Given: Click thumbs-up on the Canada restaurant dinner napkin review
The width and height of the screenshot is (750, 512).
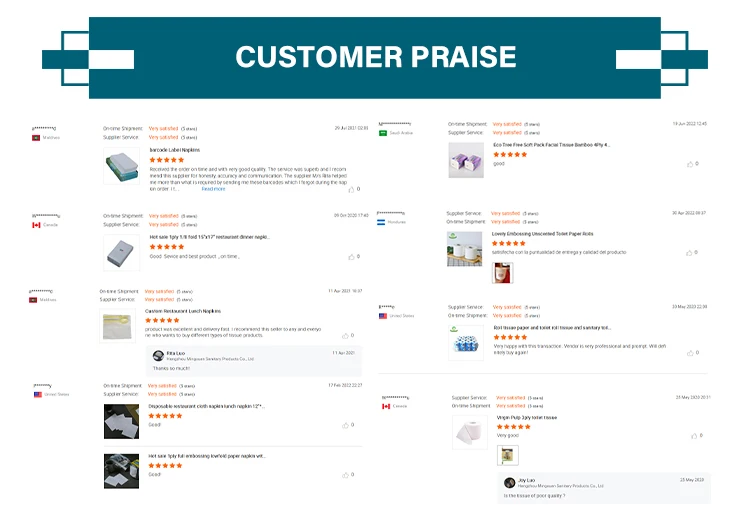Looking at the screenshot, I should point(349,256).
